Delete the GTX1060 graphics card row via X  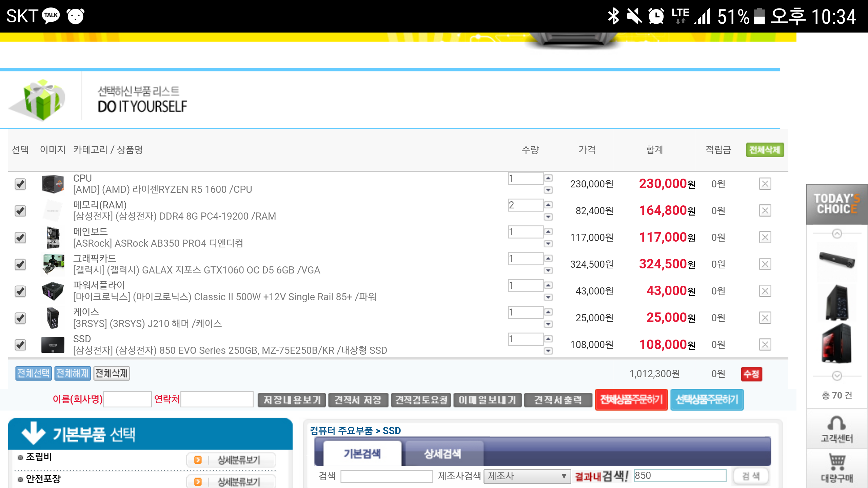pos(765,264)
